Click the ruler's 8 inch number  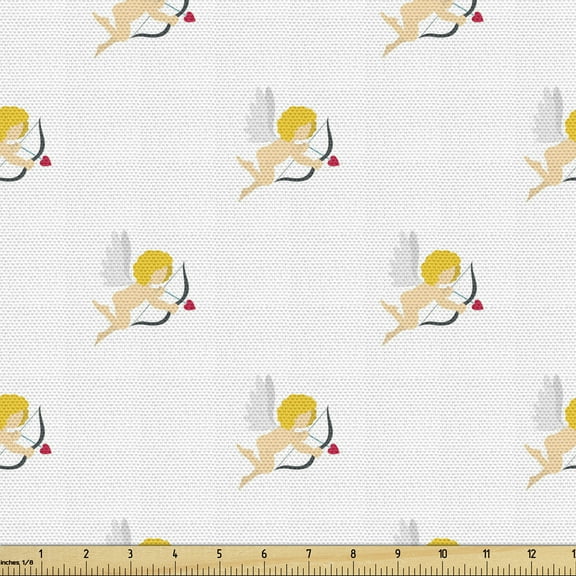point(353,554)
